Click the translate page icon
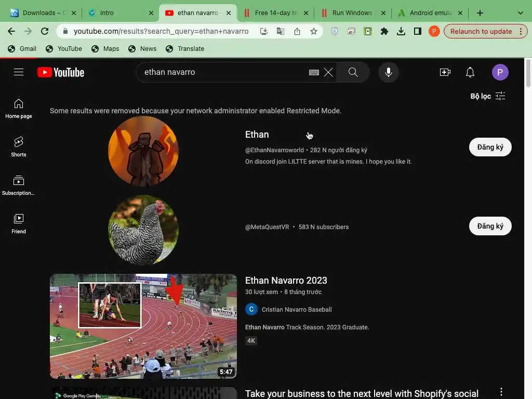The image size is (532, 399). point(280,31)
